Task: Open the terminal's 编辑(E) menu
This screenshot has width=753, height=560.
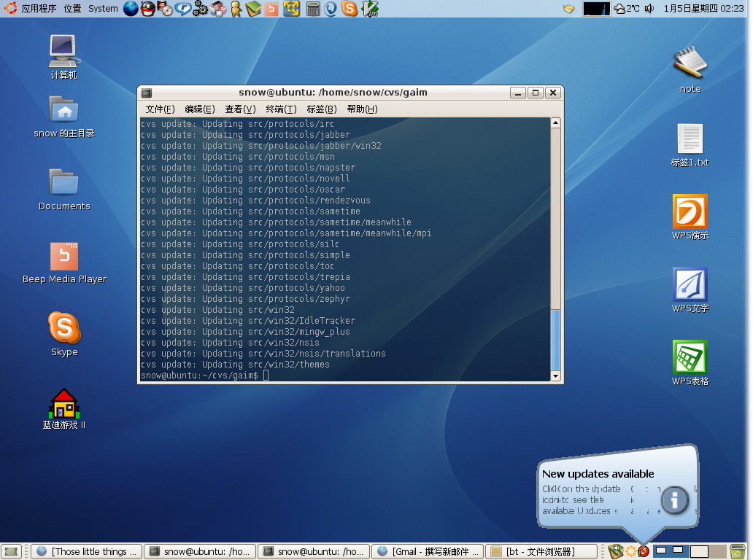Action: pos(200,109)
